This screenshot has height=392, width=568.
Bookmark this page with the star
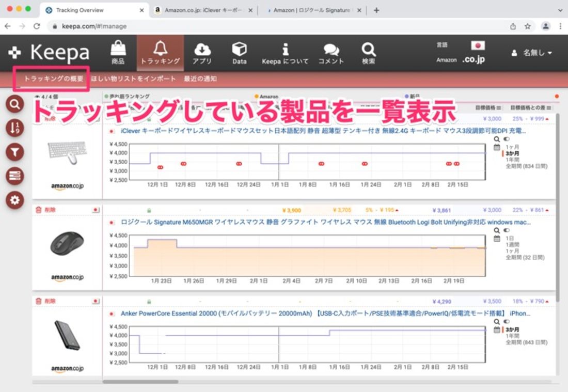(528, 26)
